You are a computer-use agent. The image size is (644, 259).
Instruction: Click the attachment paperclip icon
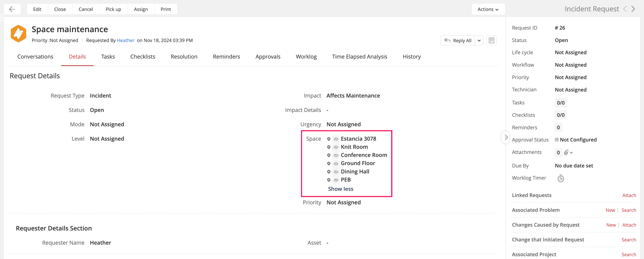(x=566, y=152)
